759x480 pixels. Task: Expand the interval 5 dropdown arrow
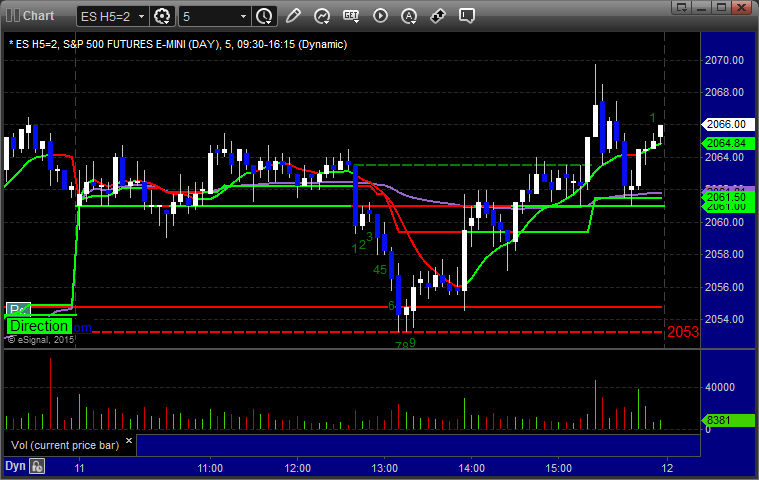243,16
